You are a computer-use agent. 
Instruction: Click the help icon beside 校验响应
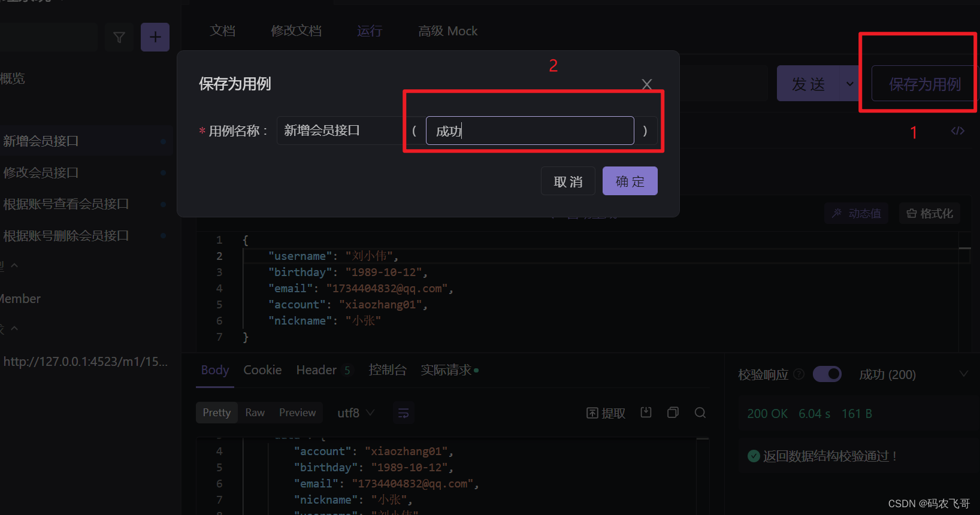click(x=798, y=374)
